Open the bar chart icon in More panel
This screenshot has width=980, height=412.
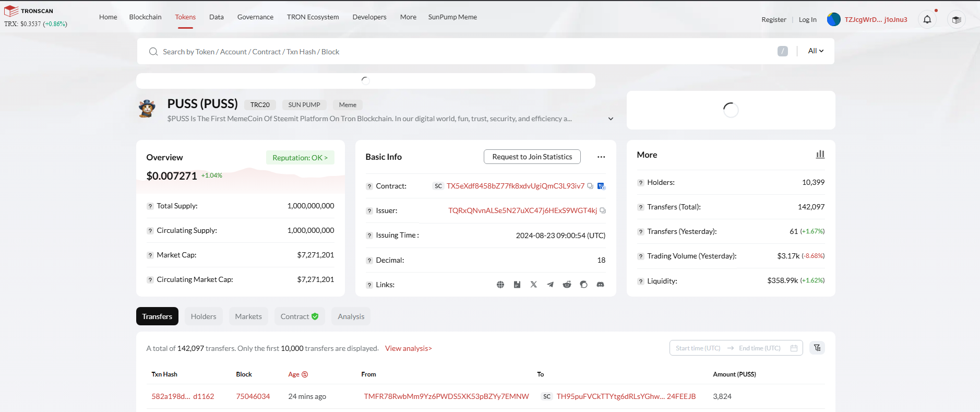tap(820, 155)
